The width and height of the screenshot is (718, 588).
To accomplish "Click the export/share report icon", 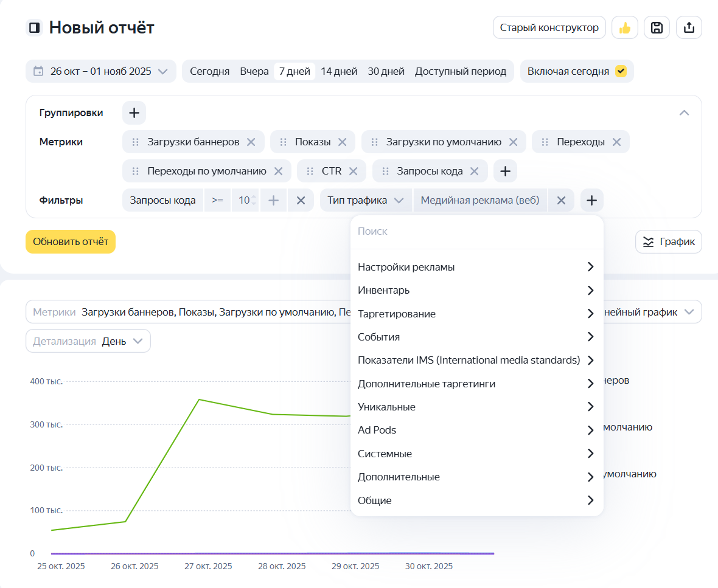I will 689,27.
